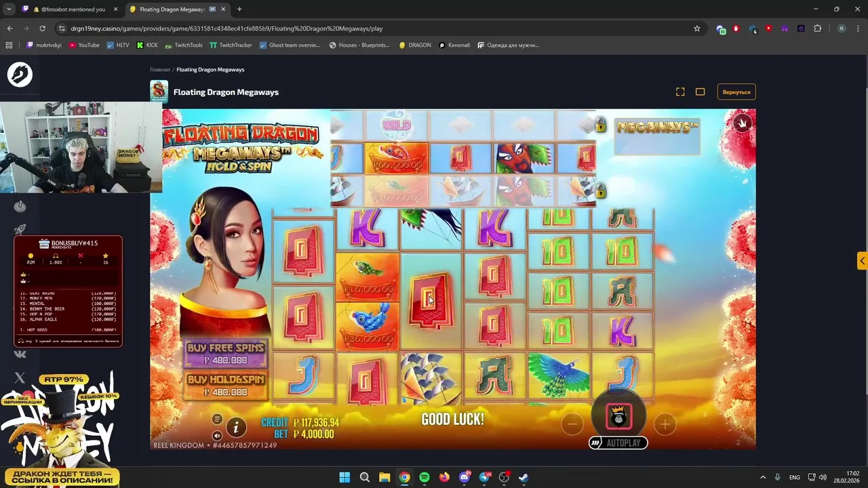The width and height of the screenshot is (868, 488).
Task: Enter fullscreen mode for the game
Action: (680, 91)
